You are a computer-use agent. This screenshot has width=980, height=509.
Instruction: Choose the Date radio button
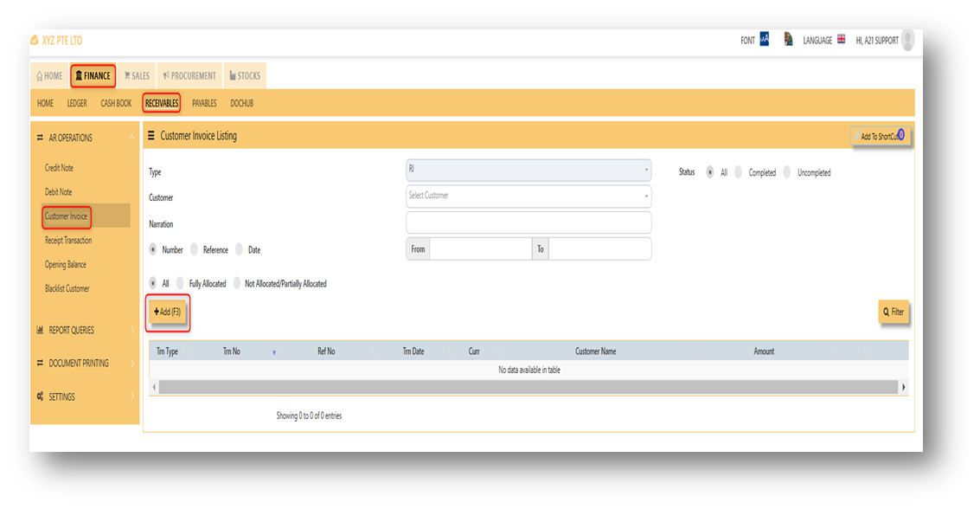239,250
